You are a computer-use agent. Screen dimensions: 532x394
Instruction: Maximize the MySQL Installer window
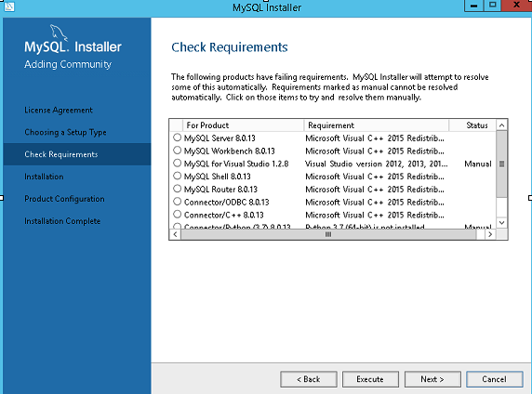[492, 6]
